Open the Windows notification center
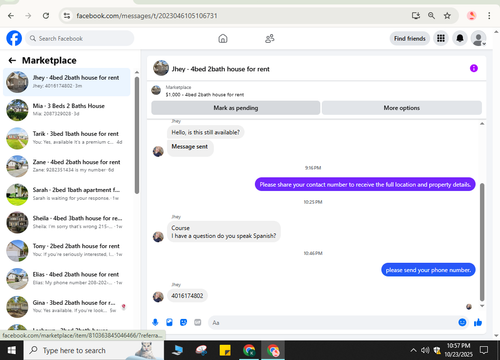 point(484,350)
